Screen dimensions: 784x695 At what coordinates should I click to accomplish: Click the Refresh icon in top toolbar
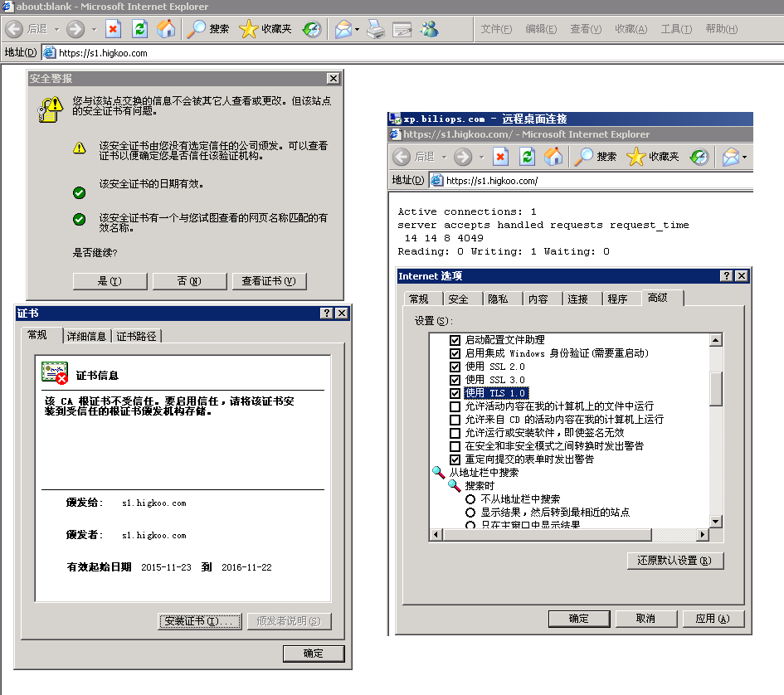(139, 29)
